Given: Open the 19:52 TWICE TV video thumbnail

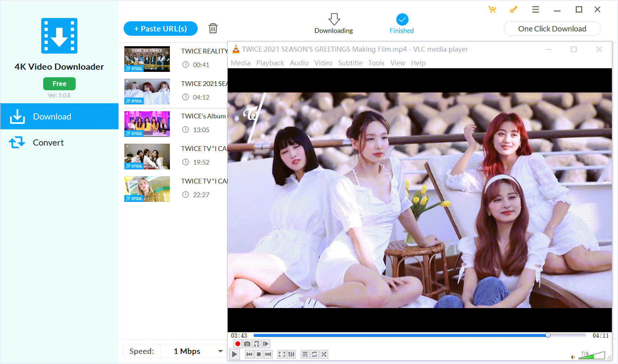Looking at the screenshot, I should click(x=147, y=156).
